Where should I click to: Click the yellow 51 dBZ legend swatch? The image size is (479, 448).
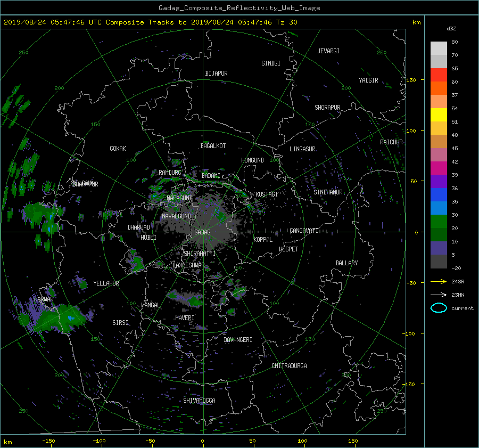[x=439, y=115]
